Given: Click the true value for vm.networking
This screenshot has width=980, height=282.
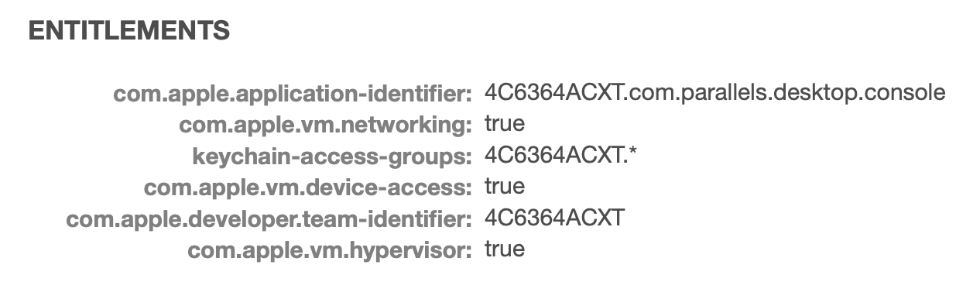Looking at the screenshot, I should click(505, 124).
